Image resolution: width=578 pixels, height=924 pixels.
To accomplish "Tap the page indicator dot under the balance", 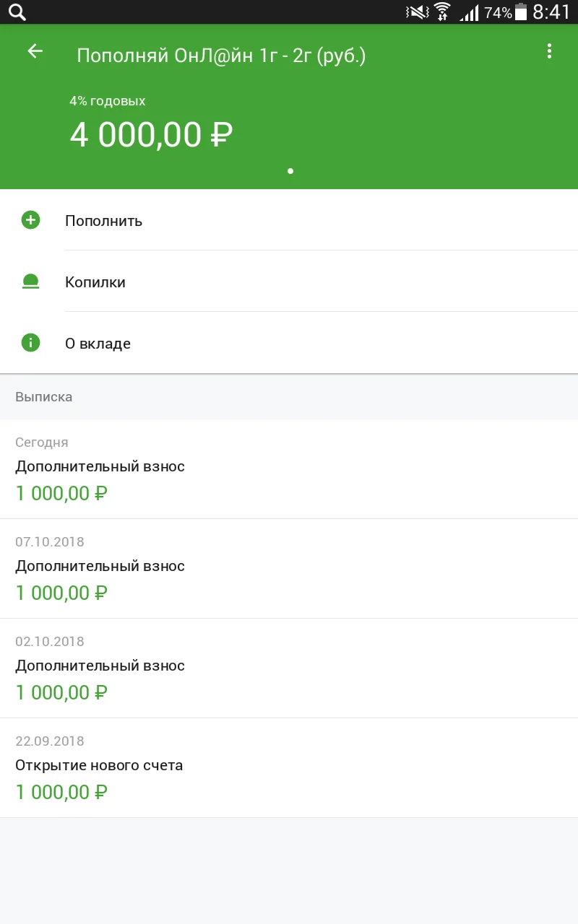I will (x=290, y=171).
